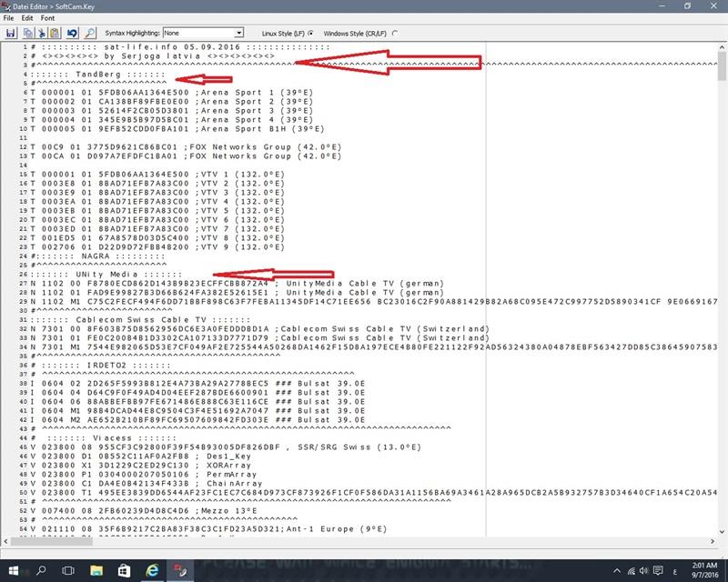Open Task View in the taskbar
This screenshot has height=582, width=728.
pyautogui.click(x=68, y=570)
